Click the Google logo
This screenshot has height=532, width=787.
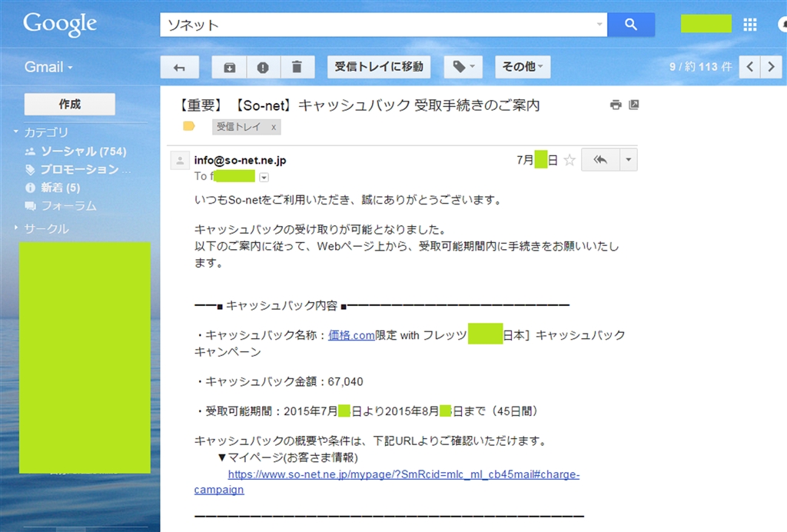(60, 24)
